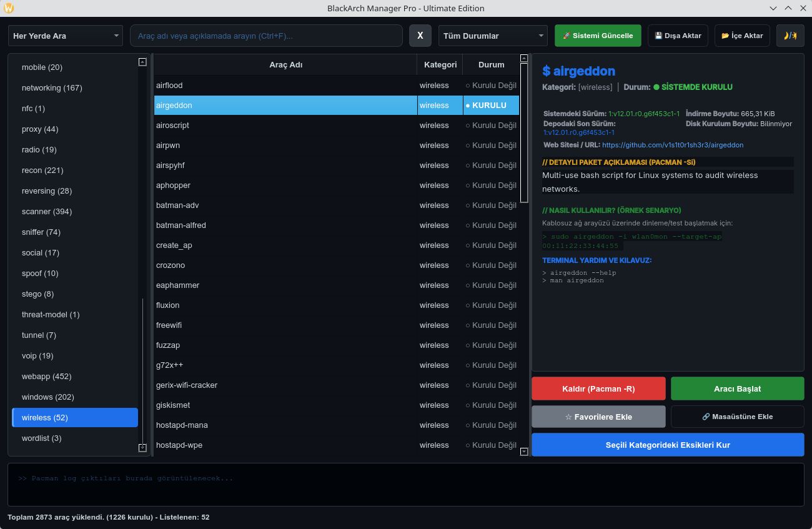Viewport: 812px width, 529px height.
Task: Select the 'fuzzap' tool row
Action: tap(337, 345)
